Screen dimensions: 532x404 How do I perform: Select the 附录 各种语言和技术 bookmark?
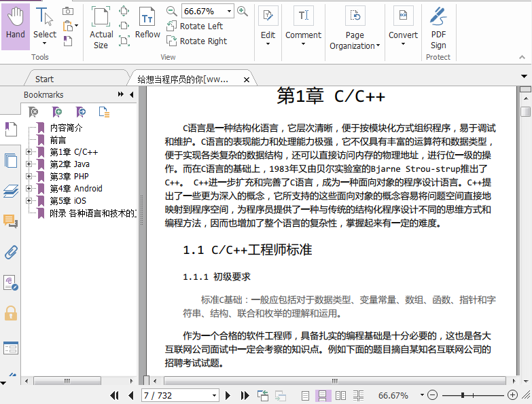tap(93, 213)
